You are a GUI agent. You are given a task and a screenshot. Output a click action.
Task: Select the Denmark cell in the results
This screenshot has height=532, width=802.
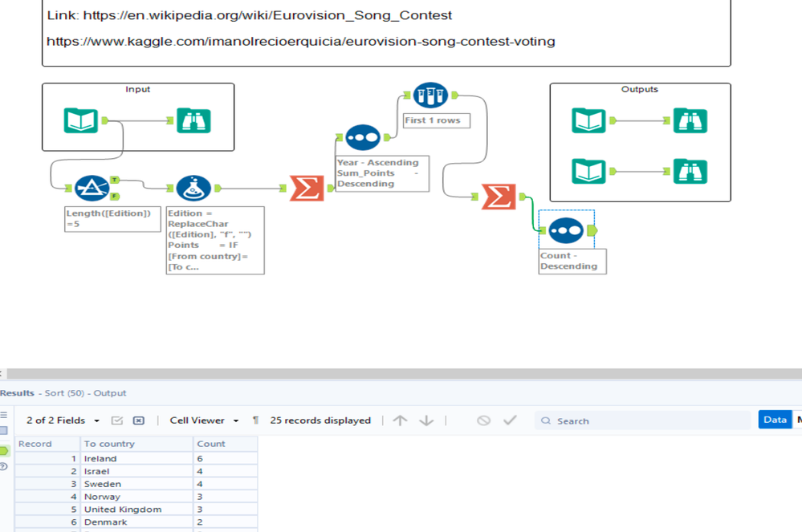136,522
